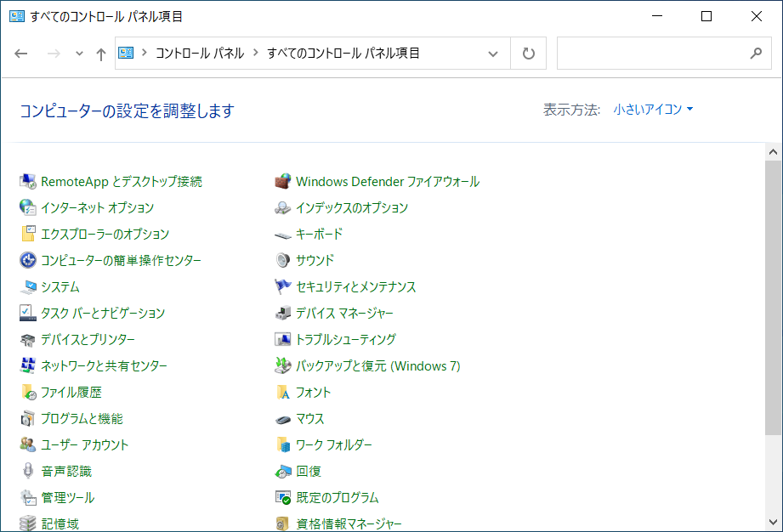This screenshot has width=783, height=532.
Task: Open ユーザー アカウント link
Action: tap(85, 445)
